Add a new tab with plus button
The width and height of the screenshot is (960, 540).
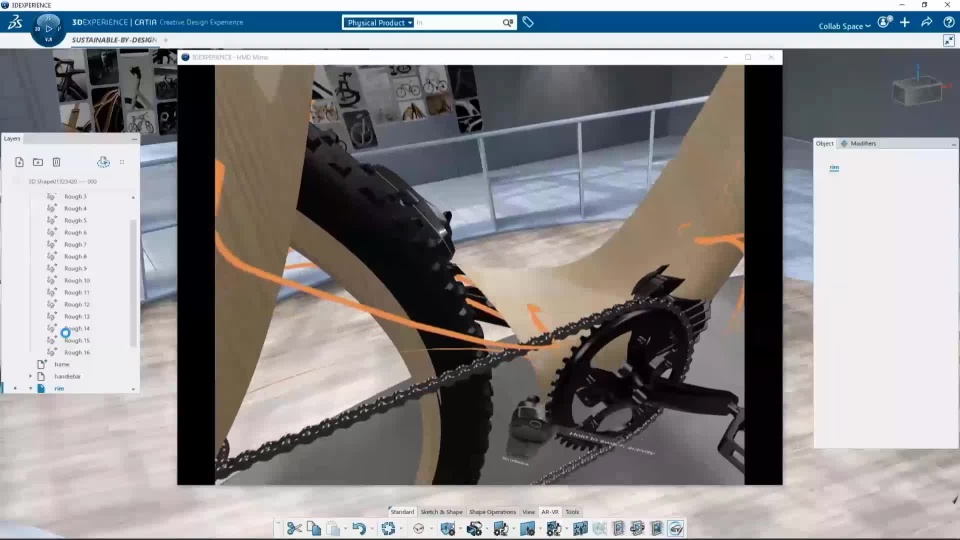[x=165, y=40]
